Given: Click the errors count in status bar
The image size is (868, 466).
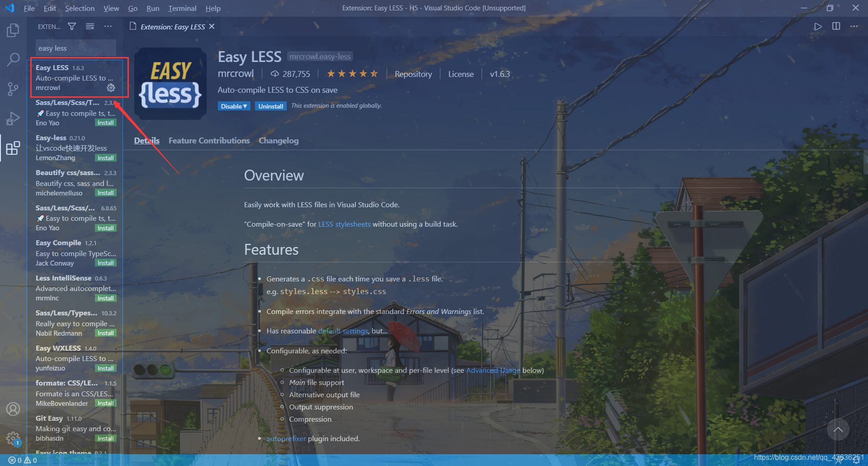Looking at the screenshot, I should pos(15,460).
